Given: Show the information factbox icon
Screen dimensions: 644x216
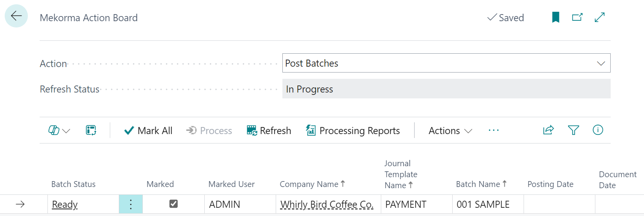Looking at the screenshot, I should click(598, 130).
